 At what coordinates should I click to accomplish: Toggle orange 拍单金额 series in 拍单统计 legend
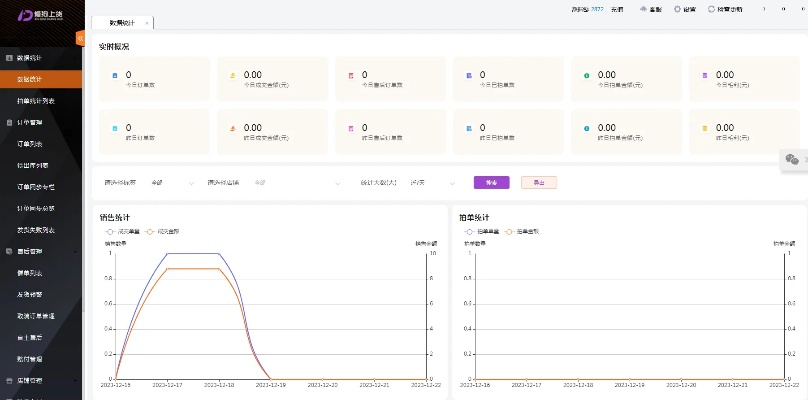coord(522,232)
